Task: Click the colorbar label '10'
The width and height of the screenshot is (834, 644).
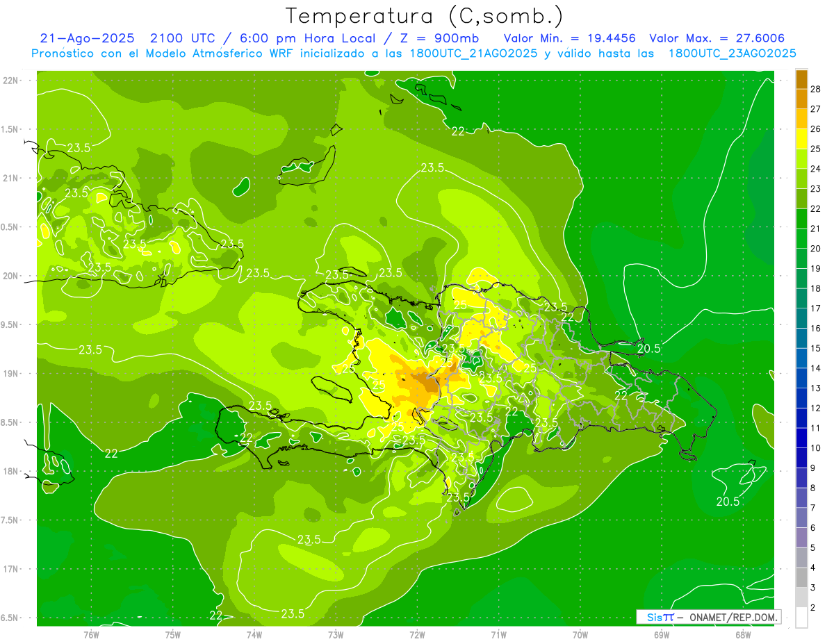Action: 816,447
